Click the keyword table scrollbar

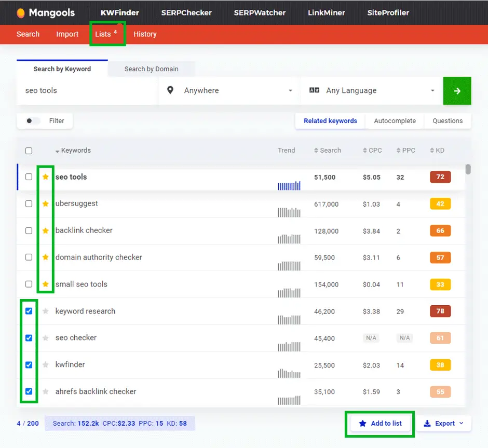coord(468,170)
